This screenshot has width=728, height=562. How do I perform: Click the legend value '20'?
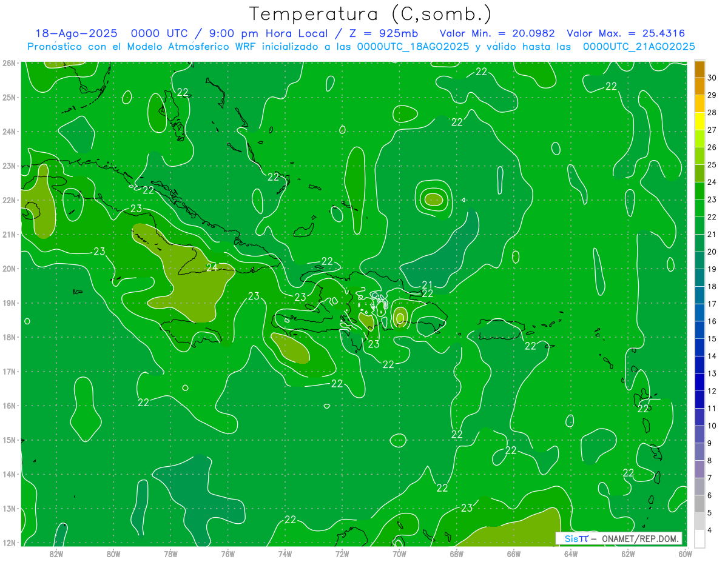[x=712, y=252]
